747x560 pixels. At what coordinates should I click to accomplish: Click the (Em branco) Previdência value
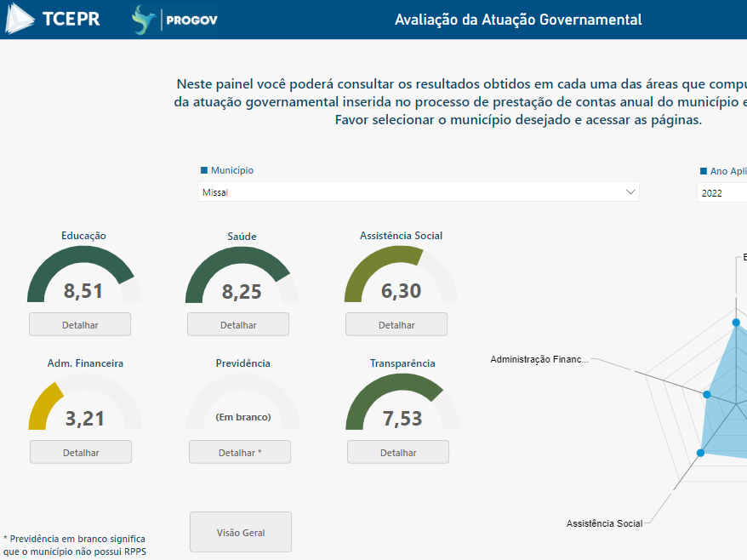point(243,417)
